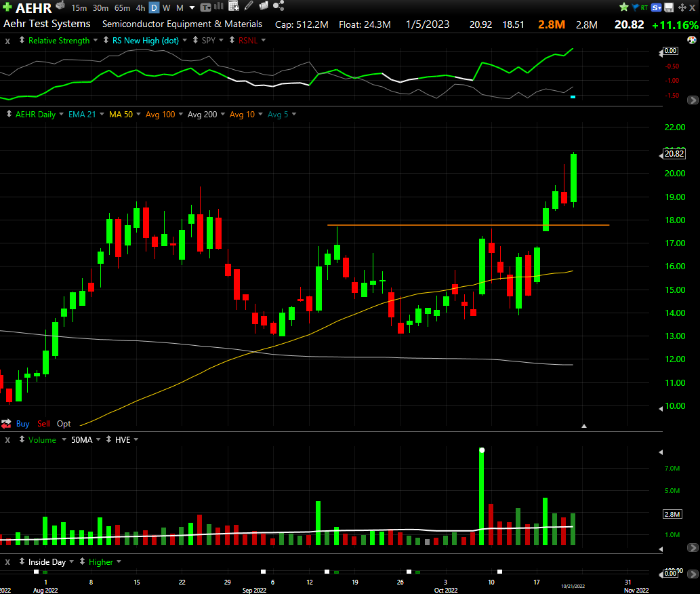700x594 pixels.
Task: Click the relative strength panel scroll arrow
Action: (x=693, y=100)
